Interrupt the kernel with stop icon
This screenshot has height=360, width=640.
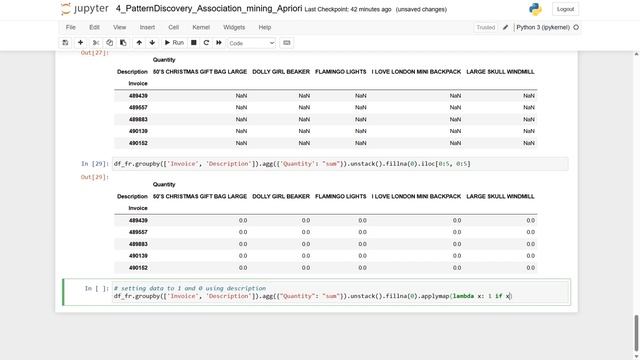(x=194, y=43)
